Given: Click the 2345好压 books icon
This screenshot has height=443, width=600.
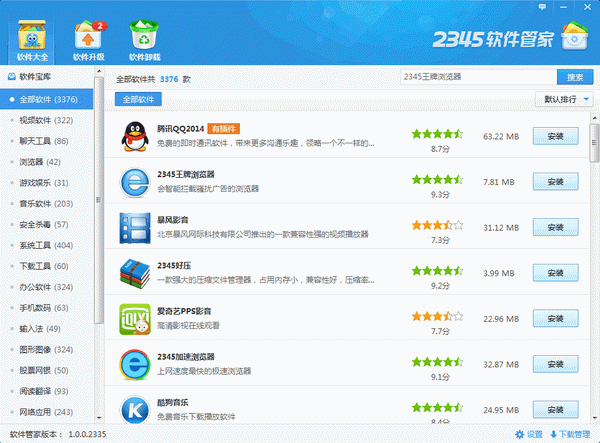Looking at the screenshot, I should point(135,274).
